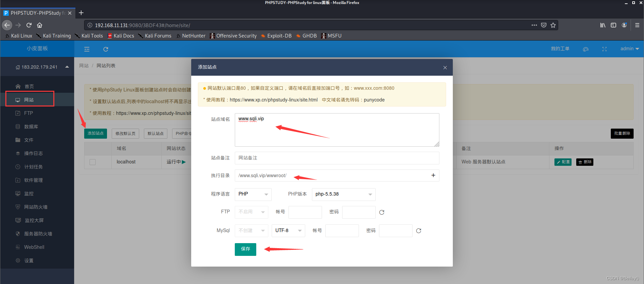Screen dimensions: 644x284
Task: Open 文件 in the sidebar
Action: [37, 140]
